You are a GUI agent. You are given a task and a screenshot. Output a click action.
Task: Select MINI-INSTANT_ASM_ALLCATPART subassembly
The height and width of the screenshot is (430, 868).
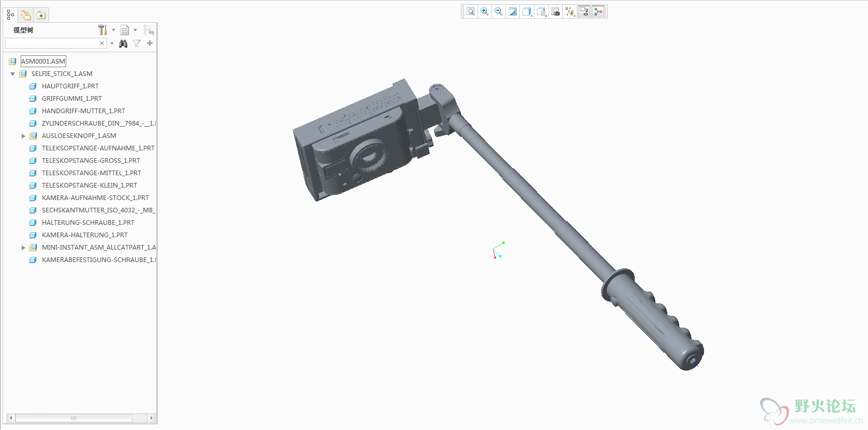click(x=99, y=248)
